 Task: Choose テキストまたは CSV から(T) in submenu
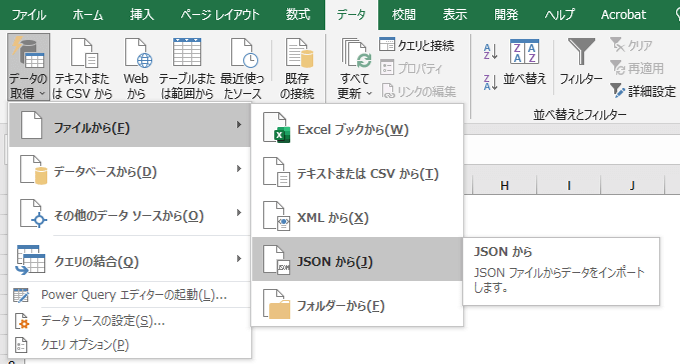(x=357, y=172)
